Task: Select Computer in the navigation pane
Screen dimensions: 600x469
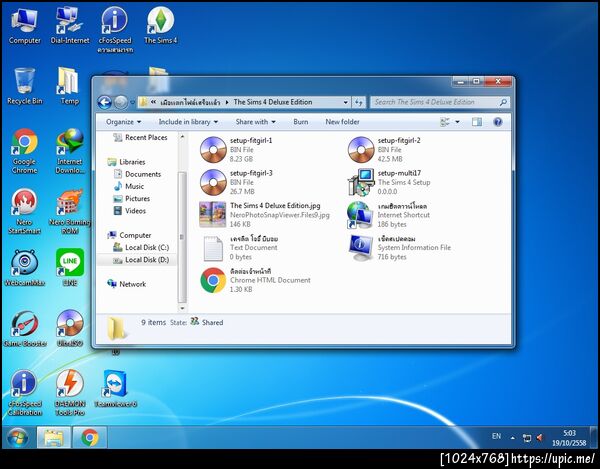Action: (129, 235)
